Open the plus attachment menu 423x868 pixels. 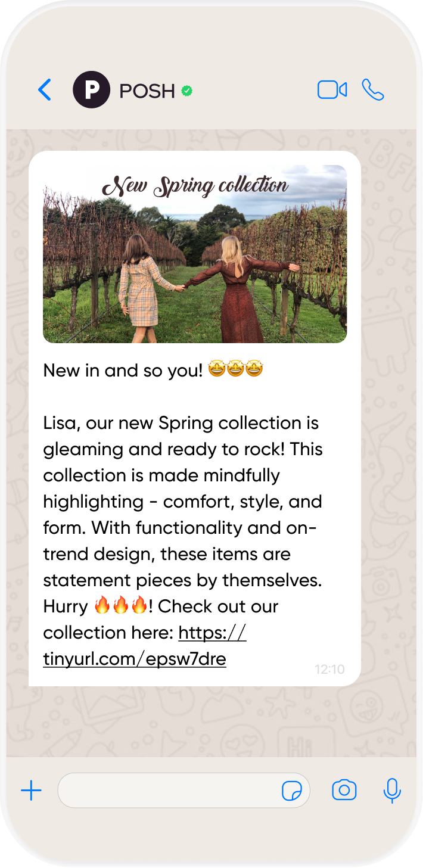[31, 791]
